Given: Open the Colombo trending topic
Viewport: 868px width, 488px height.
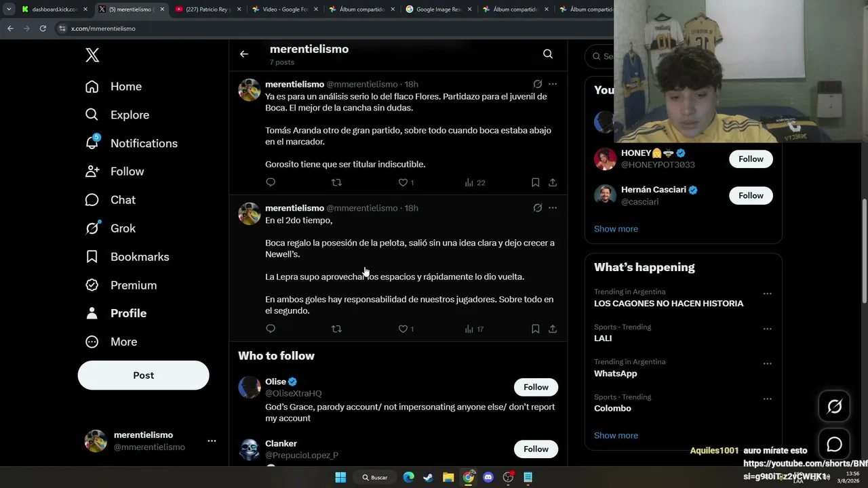Looking at the screenshot, I should tap(612, 409).
